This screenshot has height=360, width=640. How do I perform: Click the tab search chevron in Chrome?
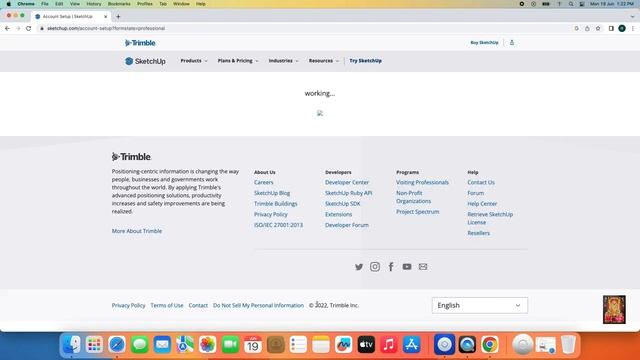632,17
